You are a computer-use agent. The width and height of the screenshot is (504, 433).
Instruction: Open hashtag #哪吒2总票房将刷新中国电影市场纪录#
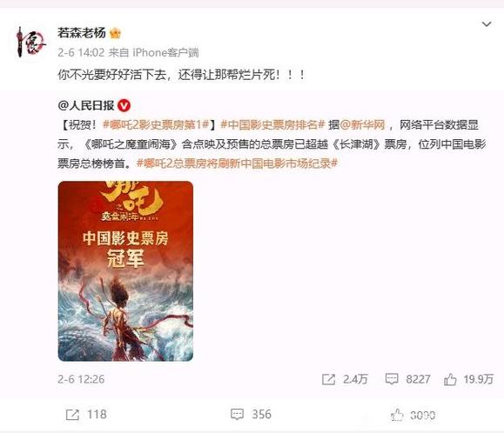(238, 163)
